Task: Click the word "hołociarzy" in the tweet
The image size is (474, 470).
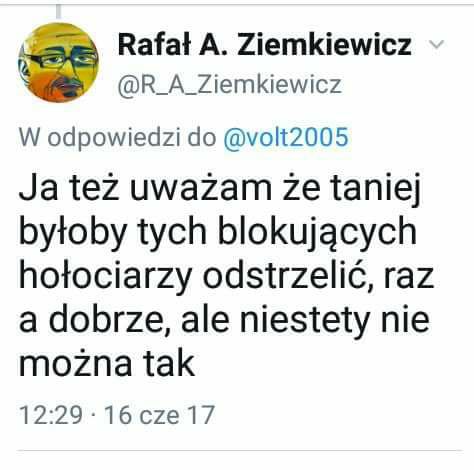Action: [x=105, y=276]
